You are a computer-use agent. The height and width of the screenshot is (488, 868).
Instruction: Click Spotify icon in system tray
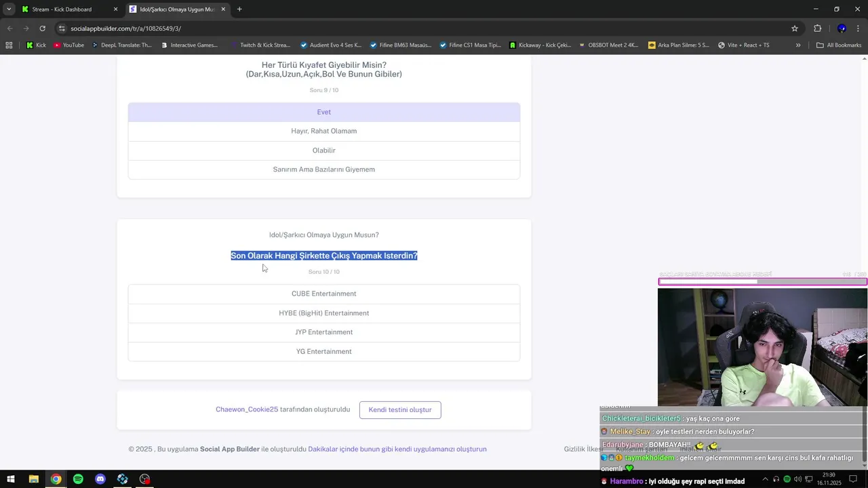(787, 479)
